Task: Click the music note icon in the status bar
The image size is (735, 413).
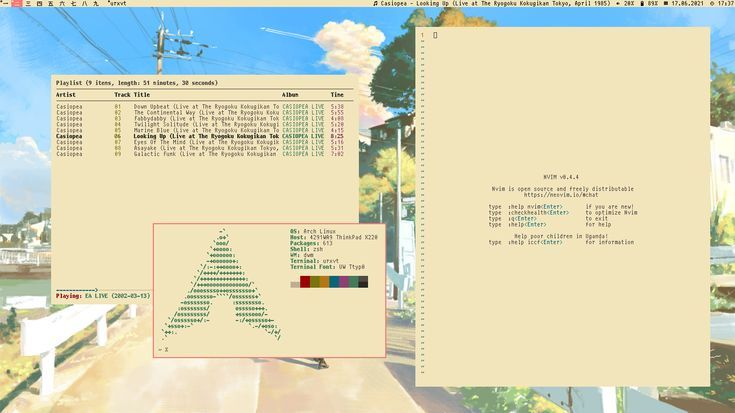Action: [x=375, y=3]
